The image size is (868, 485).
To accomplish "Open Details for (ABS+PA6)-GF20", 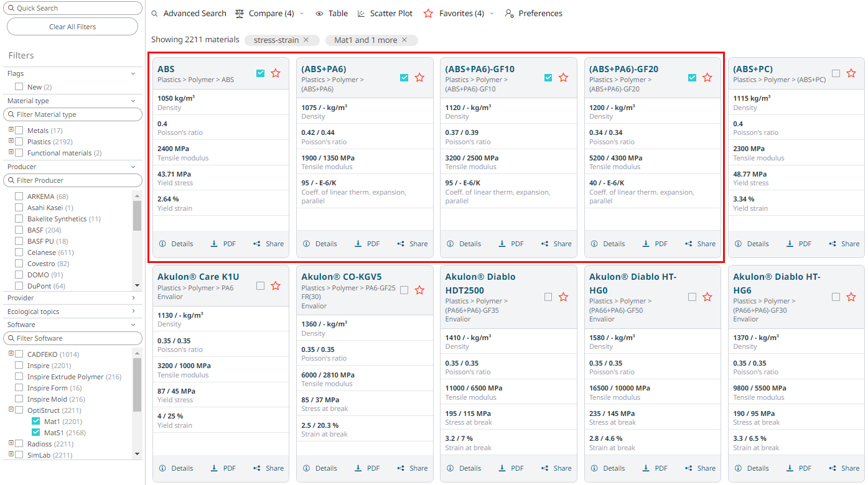I will tap(607, 244).
